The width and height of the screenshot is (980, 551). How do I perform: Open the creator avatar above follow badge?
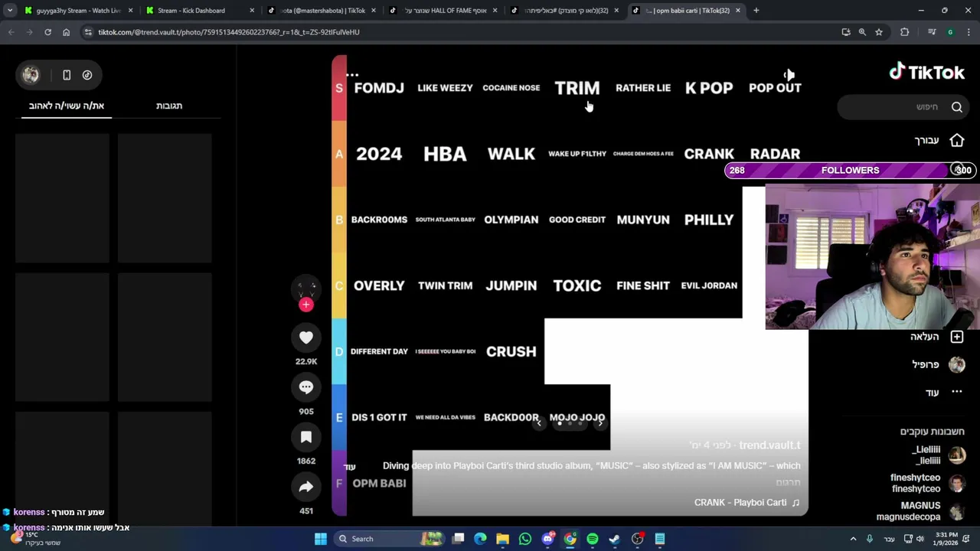pos(306,287)
